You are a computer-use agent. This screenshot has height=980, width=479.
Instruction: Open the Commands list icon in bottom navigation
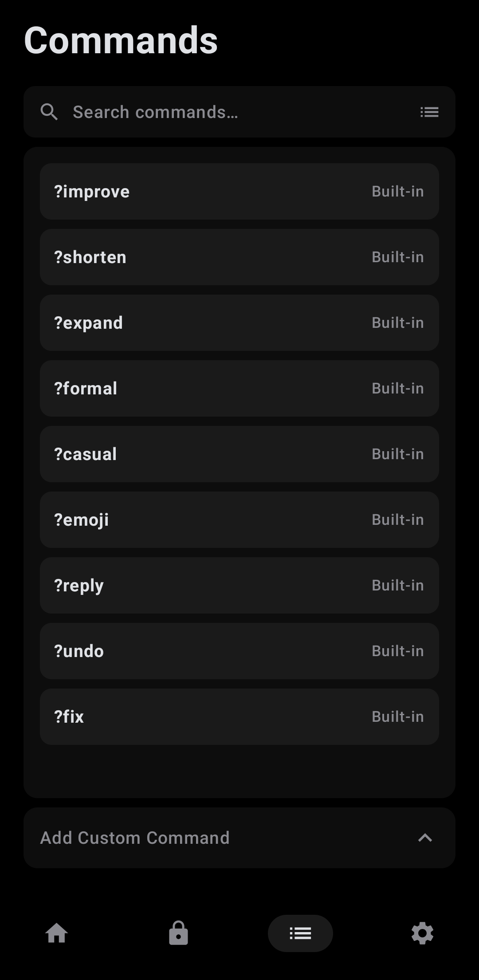click(300, 933)
